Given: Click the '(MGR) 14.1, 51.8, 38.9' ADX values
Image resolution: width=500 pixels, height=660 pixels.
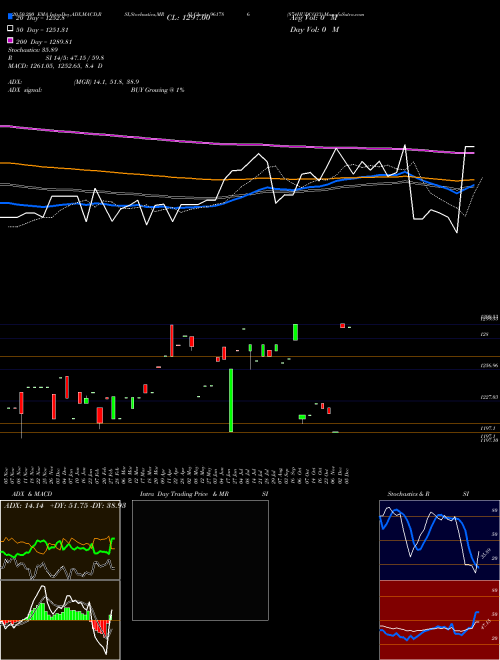Looking at the screenshot, I should coord(106,82).
